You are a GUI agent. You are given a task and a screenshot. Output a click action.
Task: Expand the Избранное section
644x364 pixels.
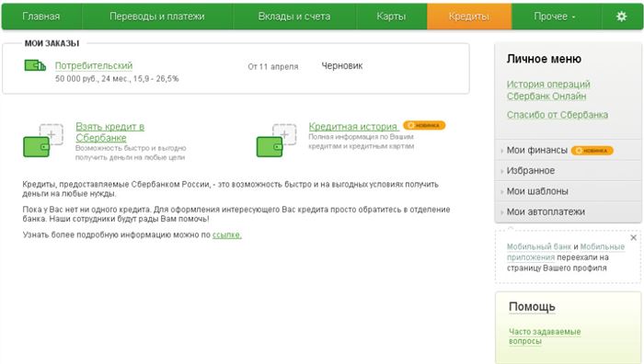(x=530, y=171)
